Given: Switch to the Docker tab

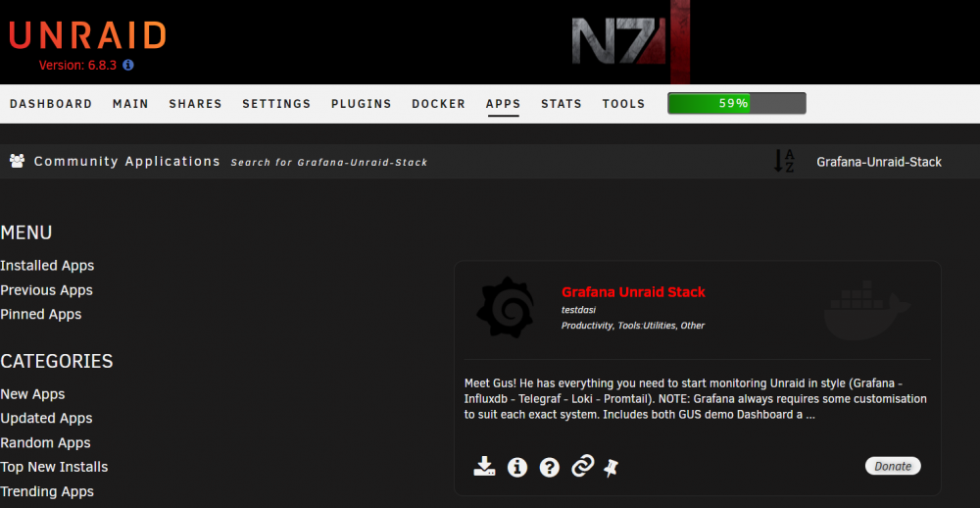Looking at the screenshot, I should pyautogui.click(x=439, y=104).
